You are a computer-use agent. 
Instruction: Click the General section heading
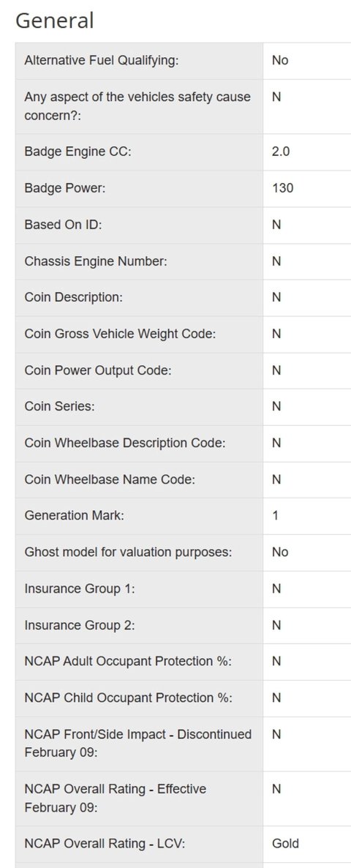(x=54, y=20)
